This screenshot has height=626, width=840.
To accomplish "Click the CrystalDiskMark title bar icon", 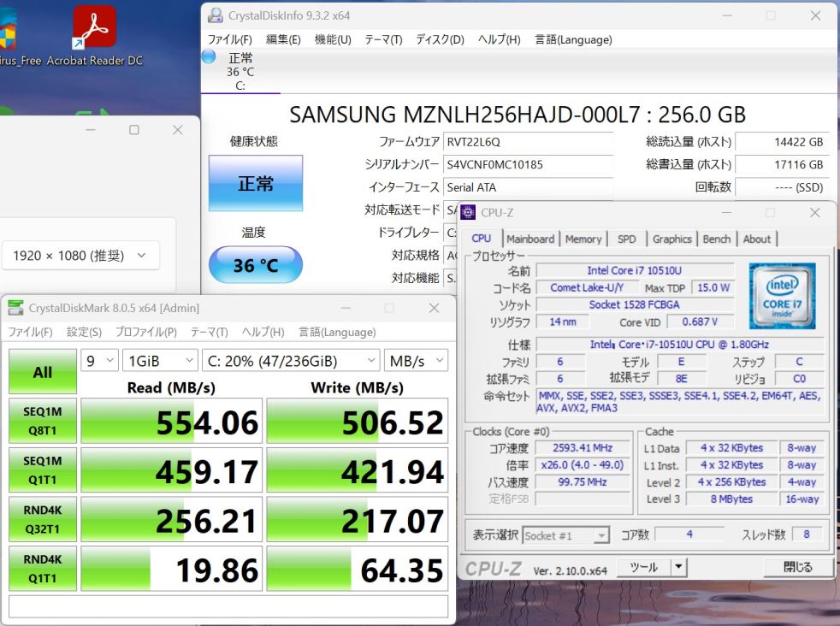I will coord(15,308).
